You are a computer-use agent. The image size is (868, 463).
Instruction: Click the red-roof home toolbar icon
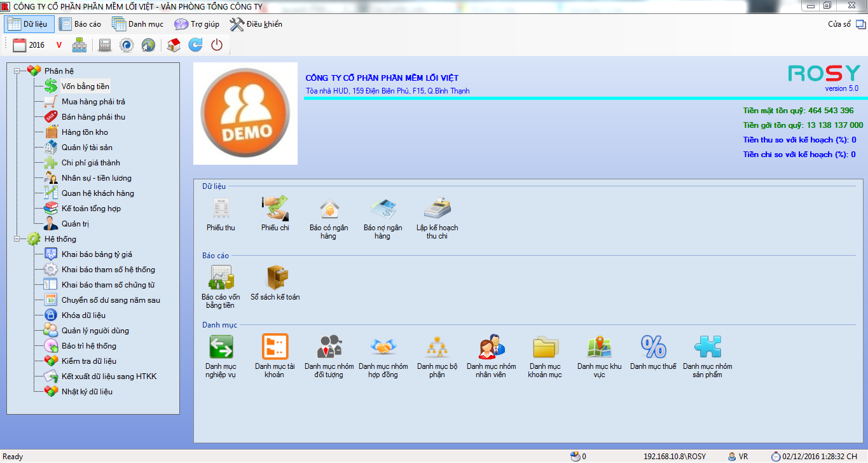point(173,45)
